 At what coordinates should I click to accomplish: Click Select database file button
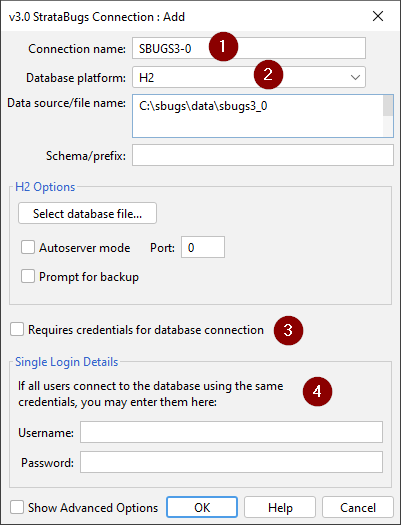pyautogui.click(x=87, y=213)
